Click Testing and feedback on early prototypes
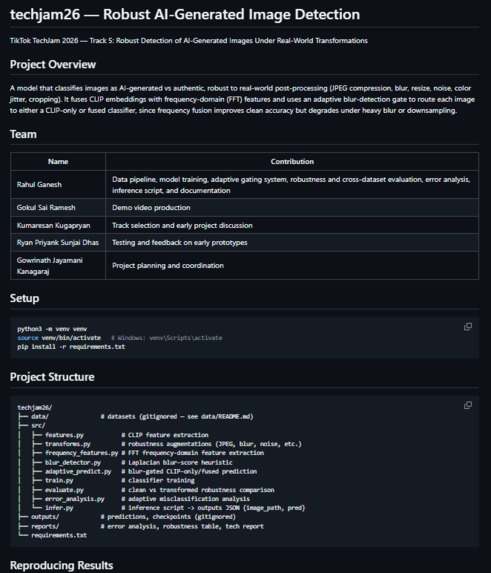Screen dimensions: 491x573 292,243
